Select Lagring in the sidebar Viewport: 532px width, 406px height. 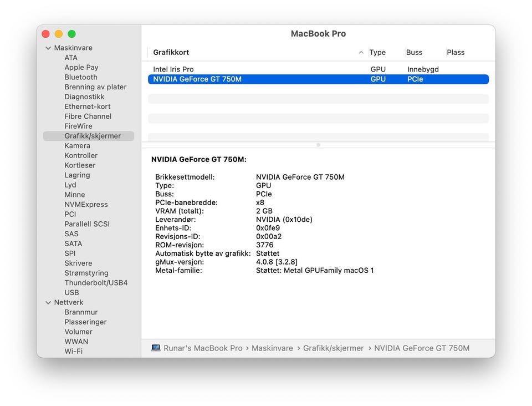[77, 175]
